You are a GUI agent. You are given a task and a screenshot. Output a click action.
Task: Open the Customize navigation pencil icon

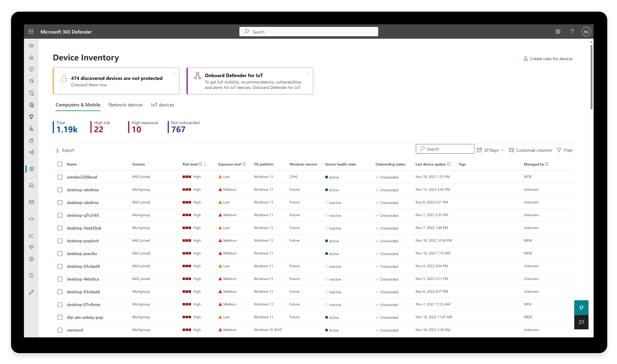coord(31,292)
